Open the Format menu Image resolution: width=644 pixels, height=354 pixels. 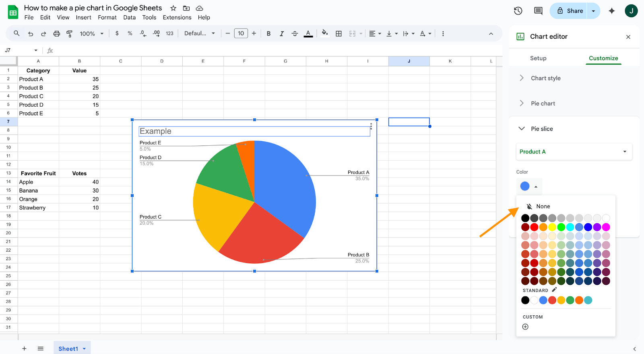coord(107,18)
